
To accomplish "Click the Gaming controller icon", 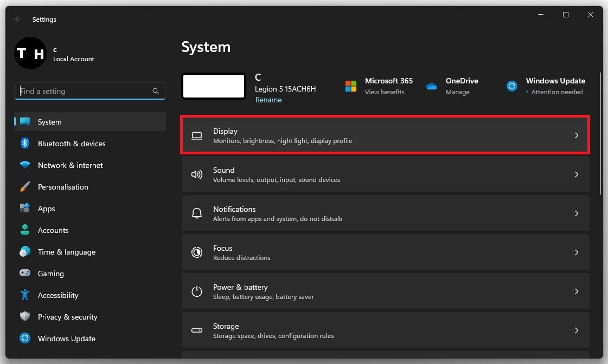I will [x=24, y=274].
